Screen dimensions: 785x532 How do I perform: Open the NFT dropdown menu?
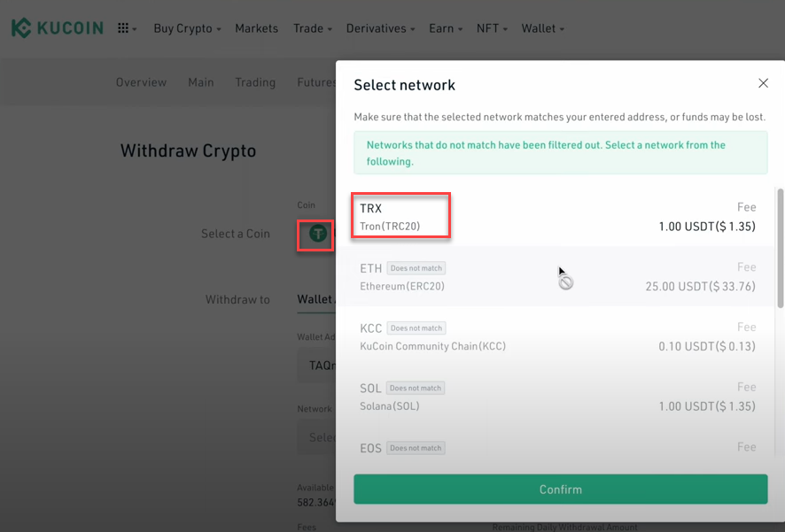tap(492, 28)
